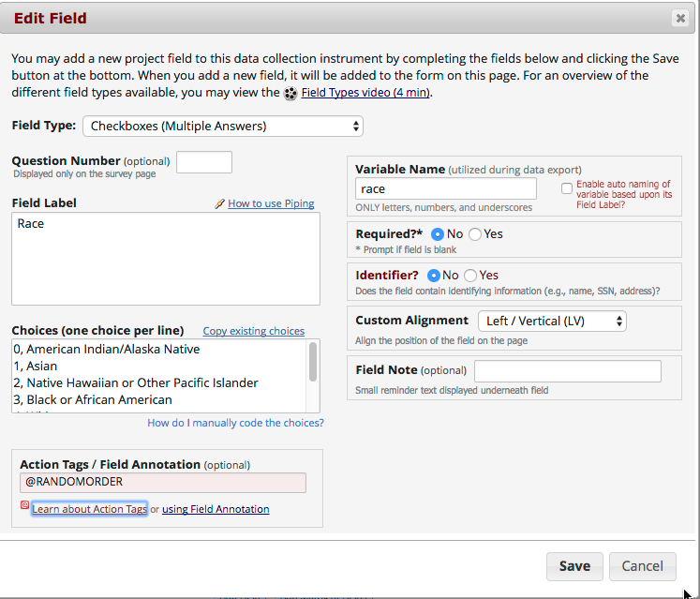Viewport: 700px width, 599px height.
Task: Open How to use Piping link
Action: tap(271, 203)
